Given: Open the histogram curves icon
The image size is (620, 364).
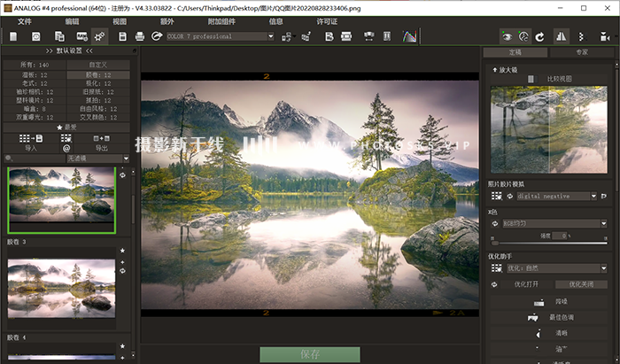Looking at the screenshot, I should tap(409, 37).
